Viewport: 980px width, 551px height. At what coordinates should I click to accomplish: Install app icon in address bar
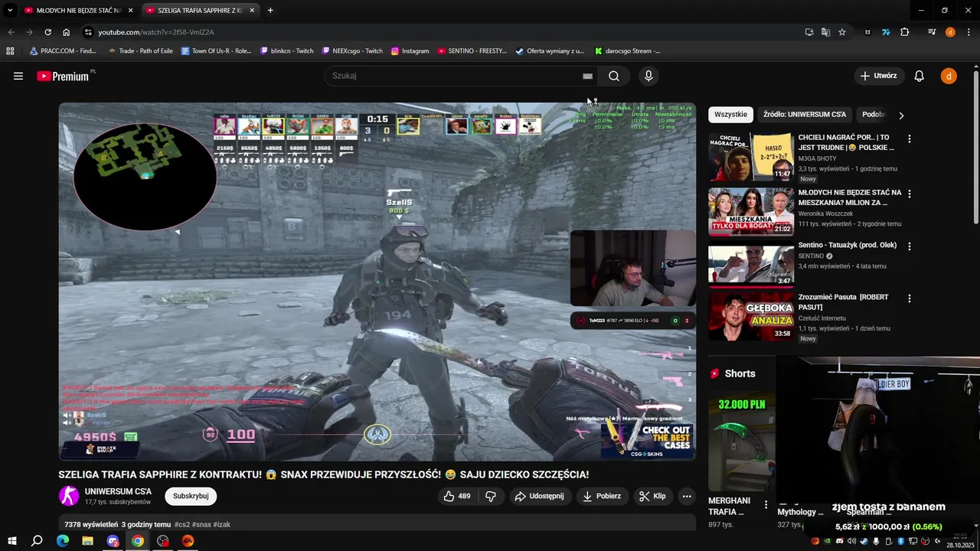[809, 32]
